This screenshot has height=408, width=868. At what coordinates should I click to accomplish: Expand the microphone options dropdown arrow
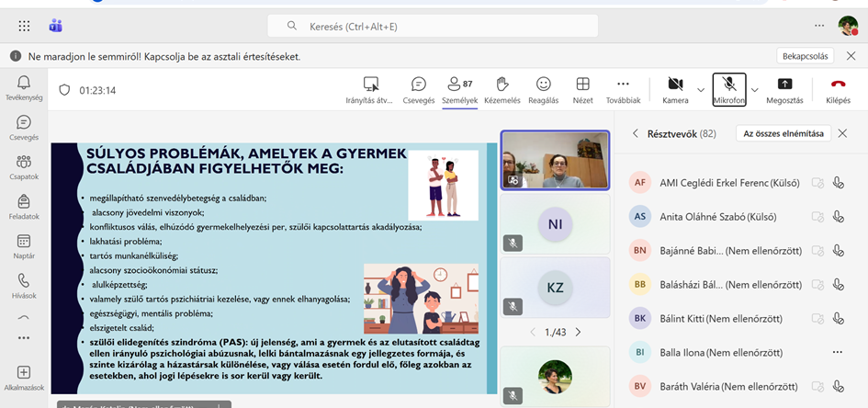pos(755,90)
